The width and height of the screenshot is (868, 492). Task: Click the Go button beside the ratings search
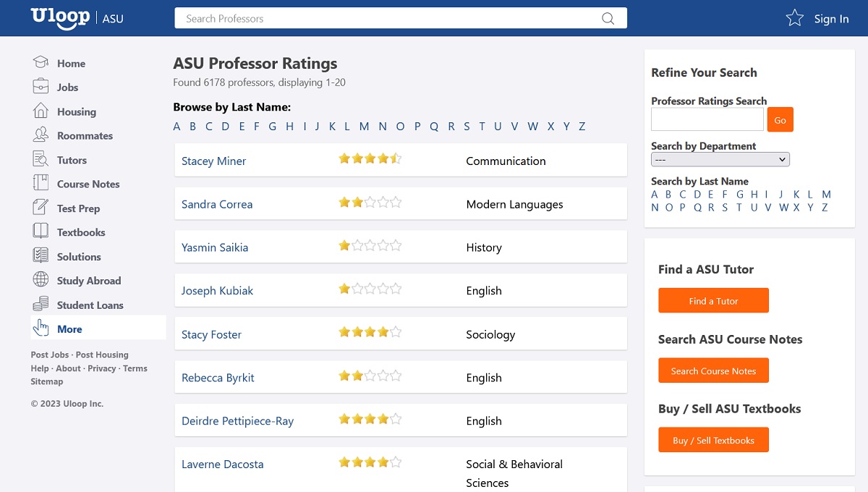780,119
